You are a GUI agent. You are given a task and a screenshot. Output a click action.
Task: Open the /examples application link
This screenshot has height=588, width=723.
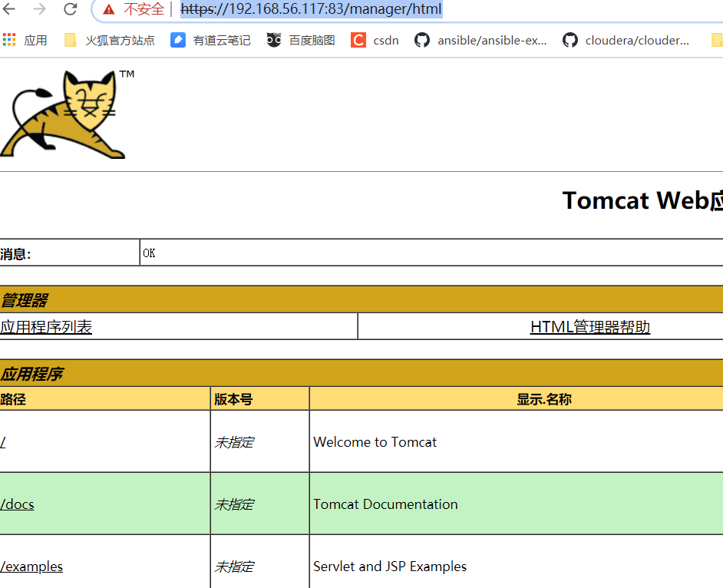31,567
